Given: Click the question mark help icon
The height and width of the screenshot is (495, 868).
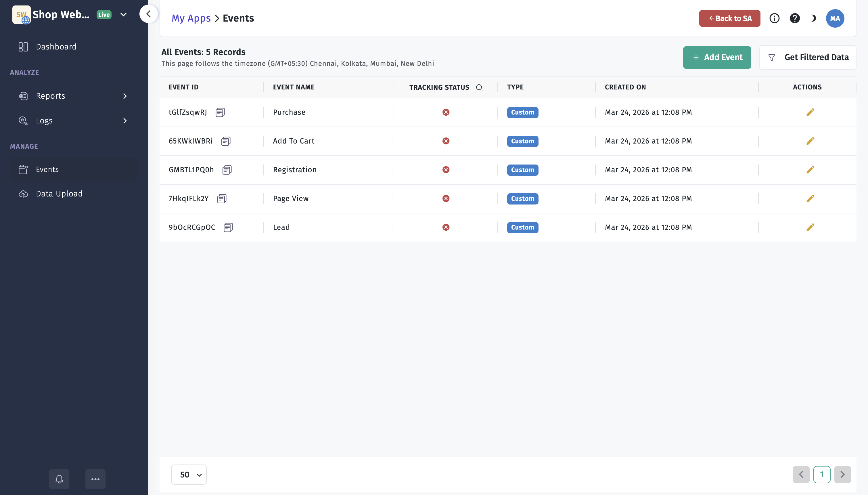Looking at the screenshot, I should click(x=795, y=18).
